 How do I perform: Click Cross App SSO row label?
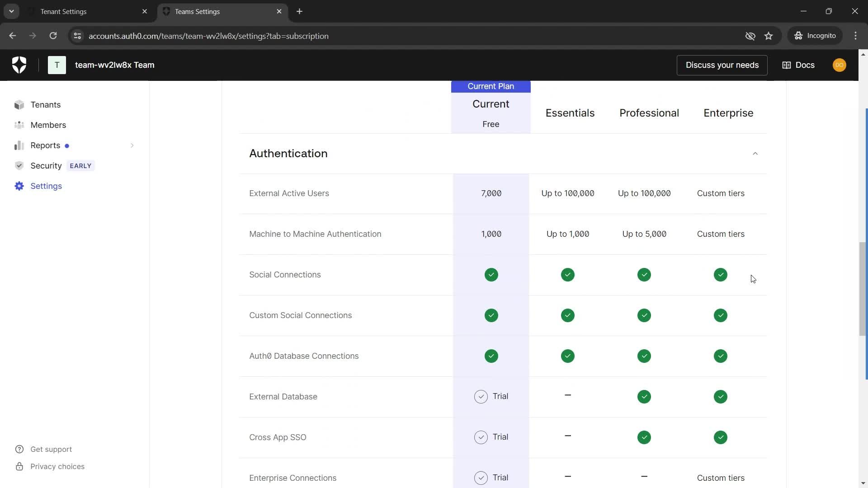[278, 437]
